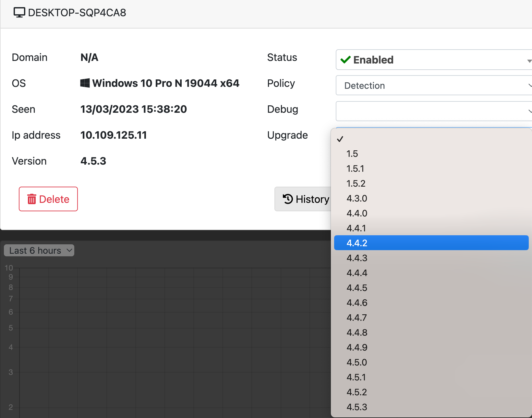532x418 pixels.
Task: Select version 1.5.2 in Upgrade list
Action: point(431,183)
